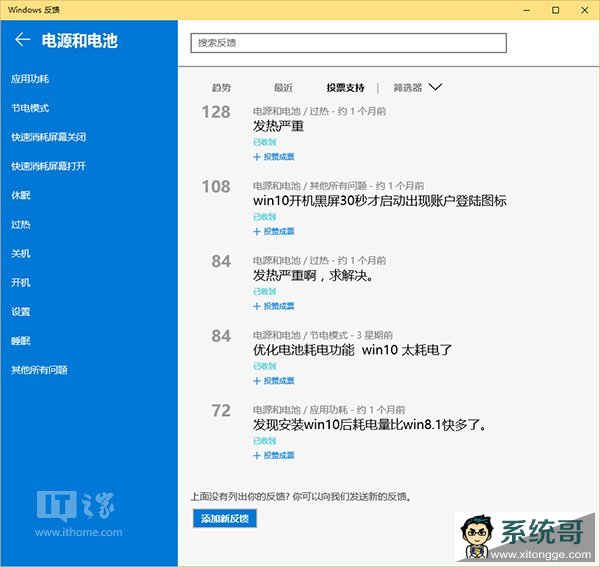Click the 108 vote count
The width and height of the screenshot is (600, 567).
216,186
